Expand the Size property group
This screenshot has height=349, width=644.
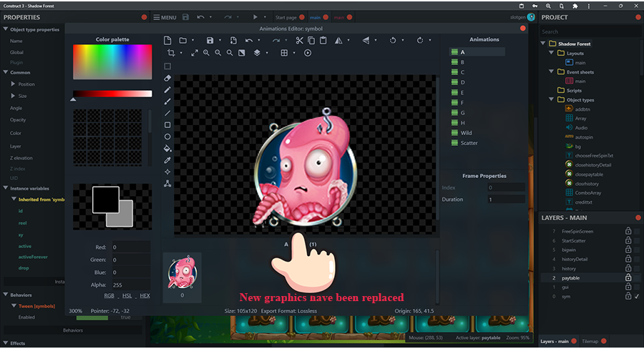click(x=13, y=96)
